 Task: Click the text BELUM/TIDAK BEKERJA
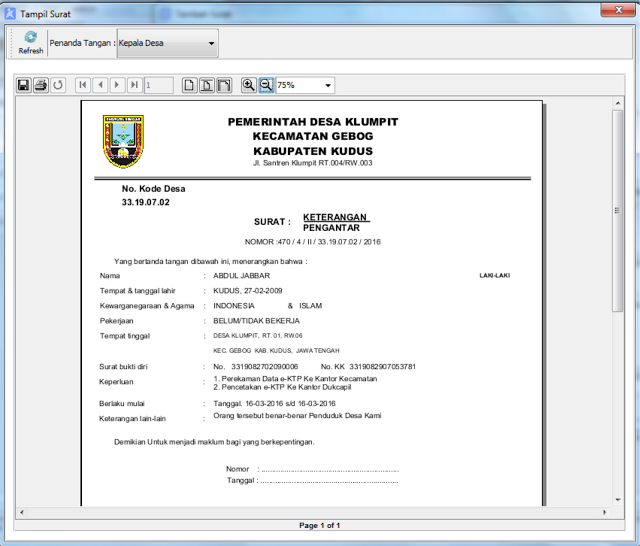click(x=256, y=321)
